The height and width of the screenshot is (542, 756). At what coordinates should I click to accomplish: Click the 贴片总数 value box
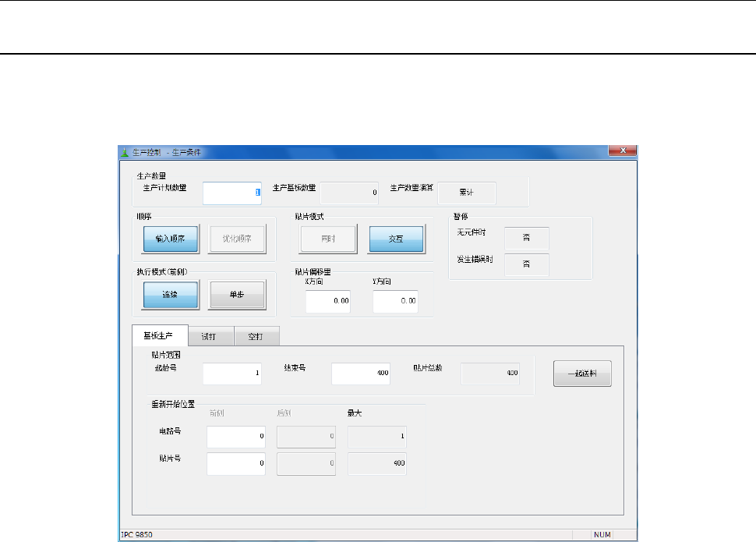coord(490,374)
